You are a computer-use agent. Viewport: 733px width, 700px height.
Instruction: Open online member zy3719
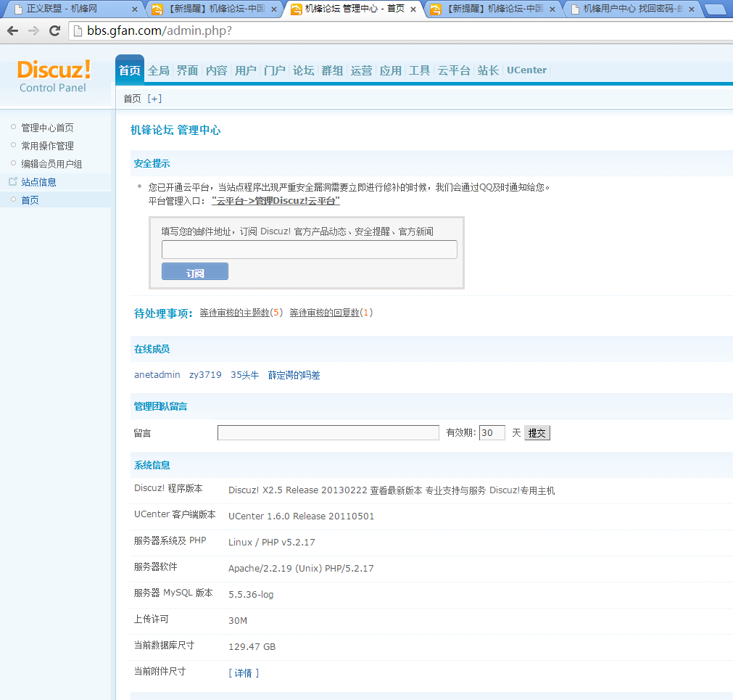205,374
